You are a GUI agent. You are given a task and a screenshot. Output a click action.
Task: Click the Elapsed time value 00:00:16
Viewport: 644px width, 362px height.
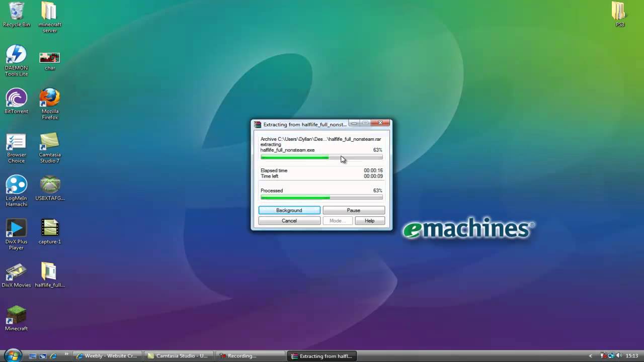373,170
